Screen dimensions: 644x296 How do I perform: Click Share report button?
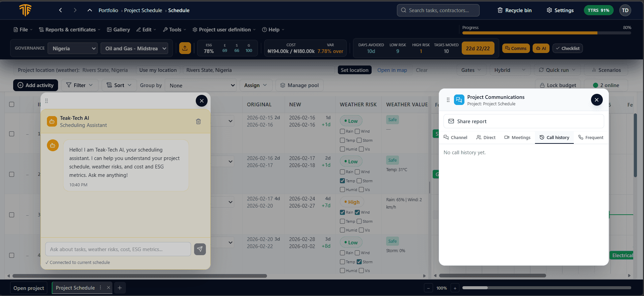[524, 121]
